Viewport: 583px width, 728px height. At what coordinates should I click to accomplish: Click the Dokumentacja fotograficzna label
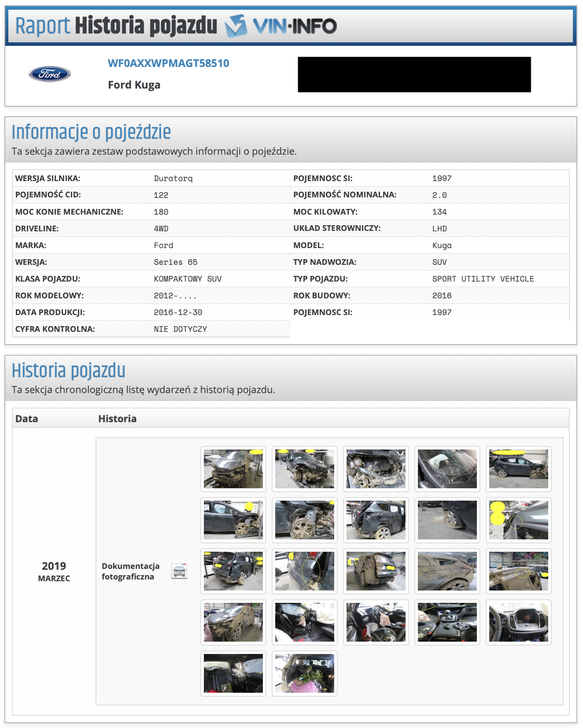point(130,571)
